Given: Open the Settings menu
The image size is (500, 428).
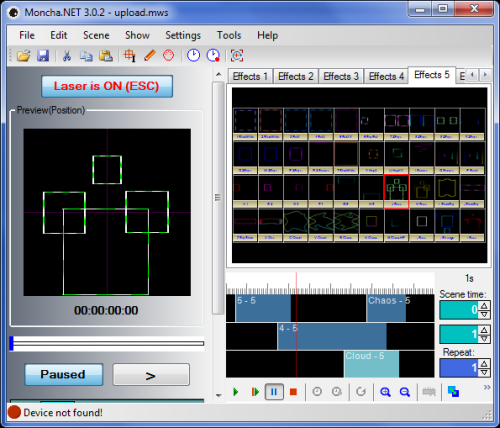Looking at the screenshot, I should click(x=183, y=35).
